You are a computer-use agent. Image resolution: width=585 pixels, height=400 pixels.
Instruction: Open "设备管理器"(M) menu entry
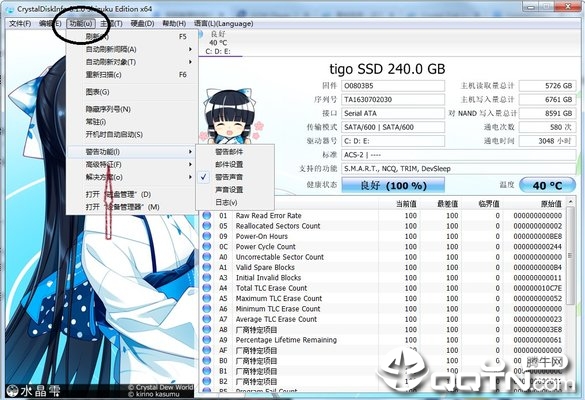132,207
